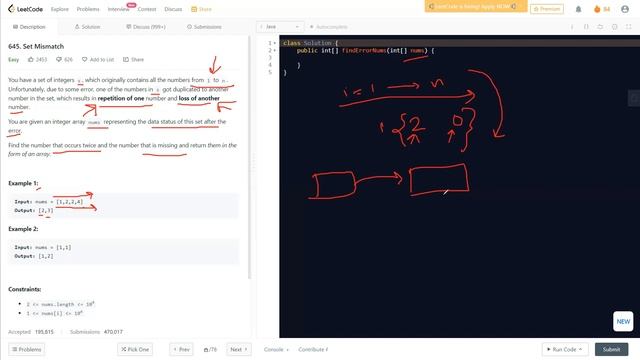Go to the Next problem
The image size is (640, 360).
(238, 349)
